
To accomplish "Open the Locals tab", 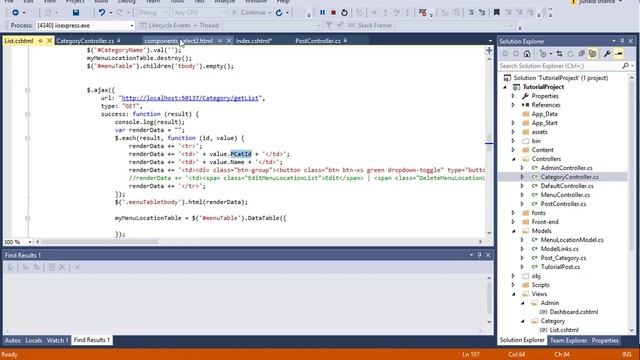I will [33, 340].
